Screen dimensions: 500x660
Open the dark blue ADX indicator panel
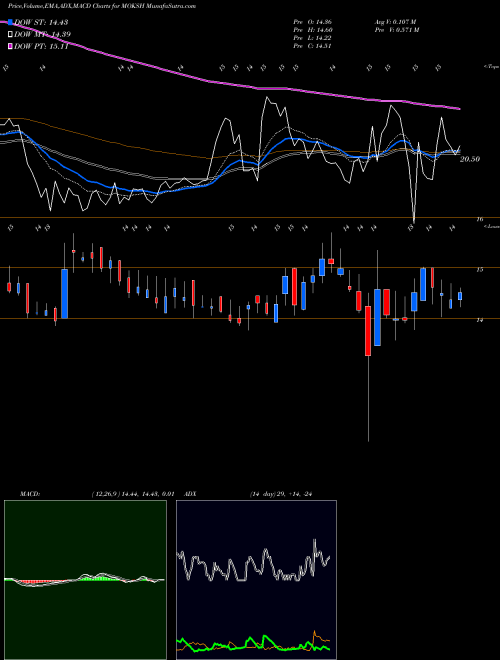(256, 580)
